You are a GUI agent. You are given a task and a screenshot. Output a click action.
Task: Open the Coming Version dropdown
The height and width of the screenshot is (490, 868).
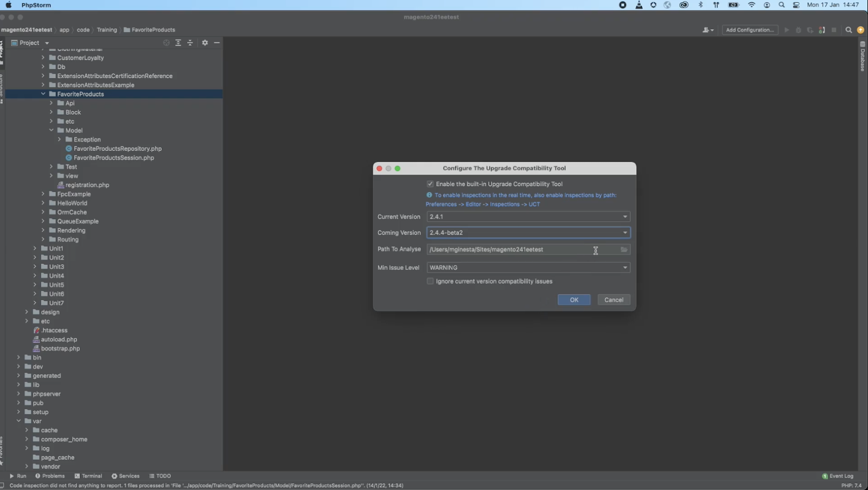coord(528,233)
